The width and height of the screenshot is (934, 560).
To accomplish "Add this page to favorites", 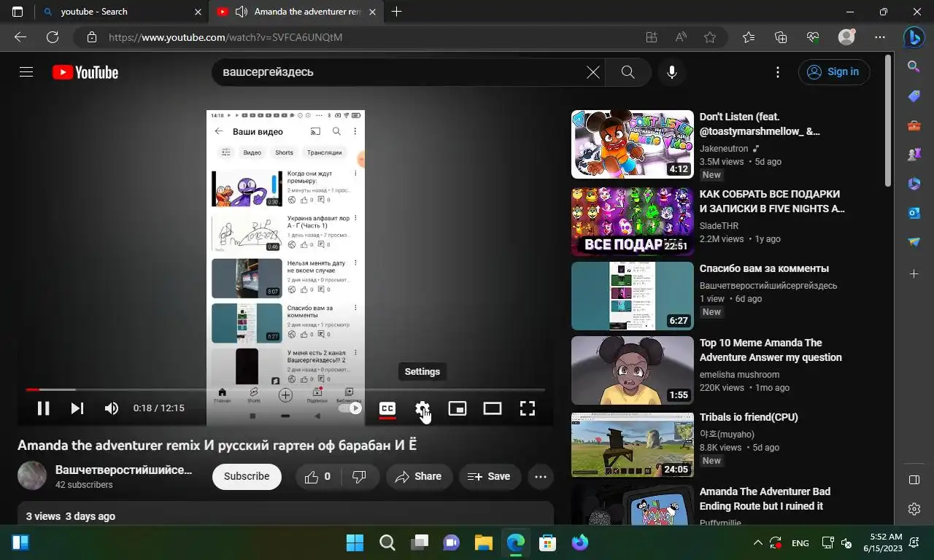I will coord(710,37).
